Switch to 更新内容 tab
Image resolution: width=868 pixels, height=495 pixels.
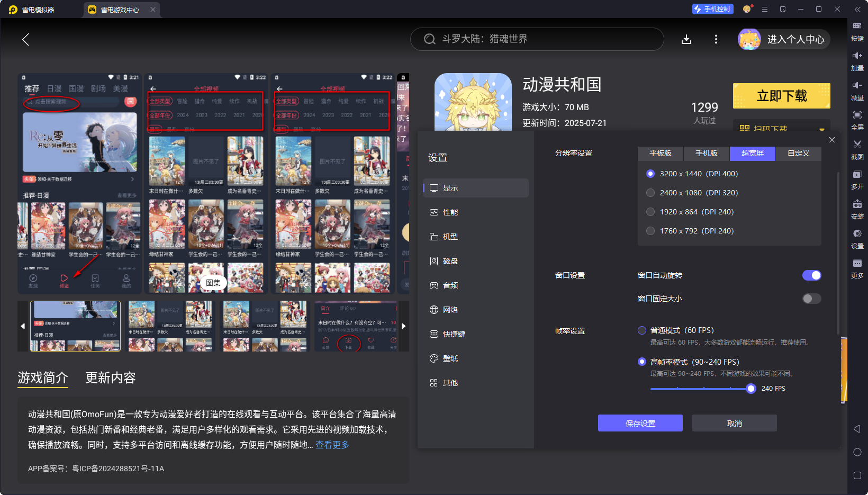click(x=111, y=377)
